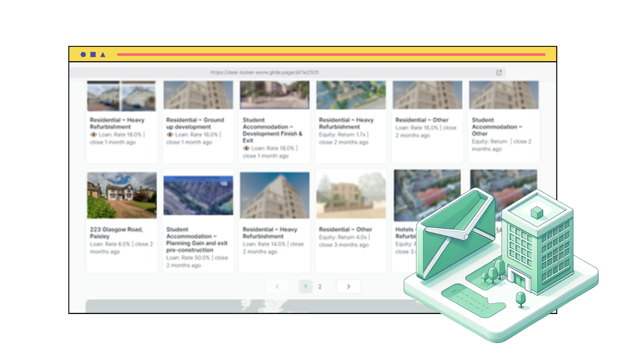This screenshot has width=640, height=360.
Task: Go to next page with right chevron
Action: 348,287
